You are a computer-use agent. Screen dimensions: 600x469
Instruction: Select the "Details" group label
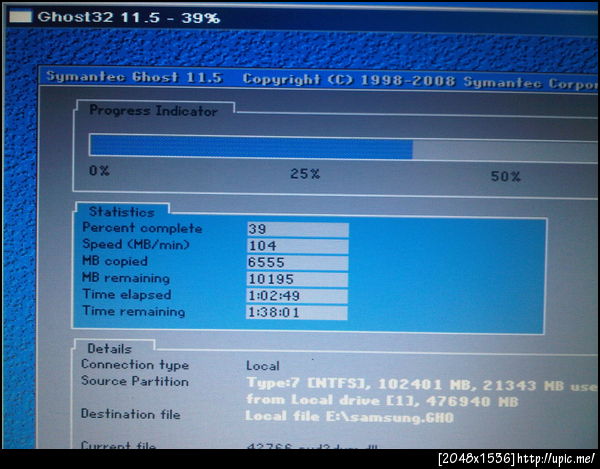click(109, 348)
